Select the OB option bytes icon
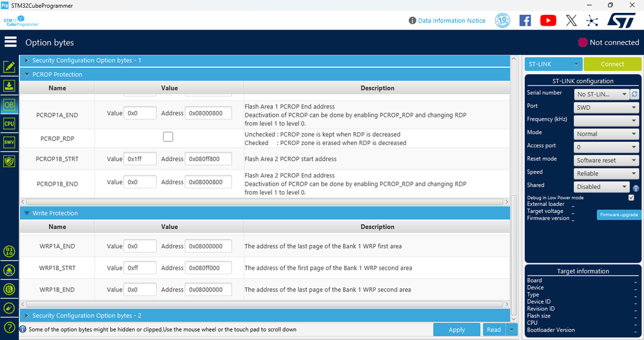 coord(9,105)
